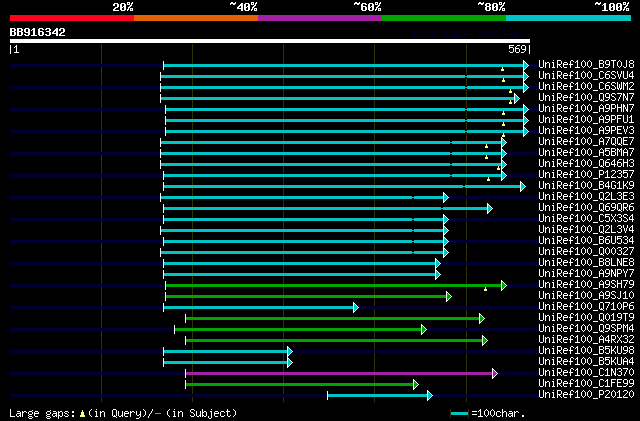Open hit UniRef100_Q9S7N7

(586, 97)
